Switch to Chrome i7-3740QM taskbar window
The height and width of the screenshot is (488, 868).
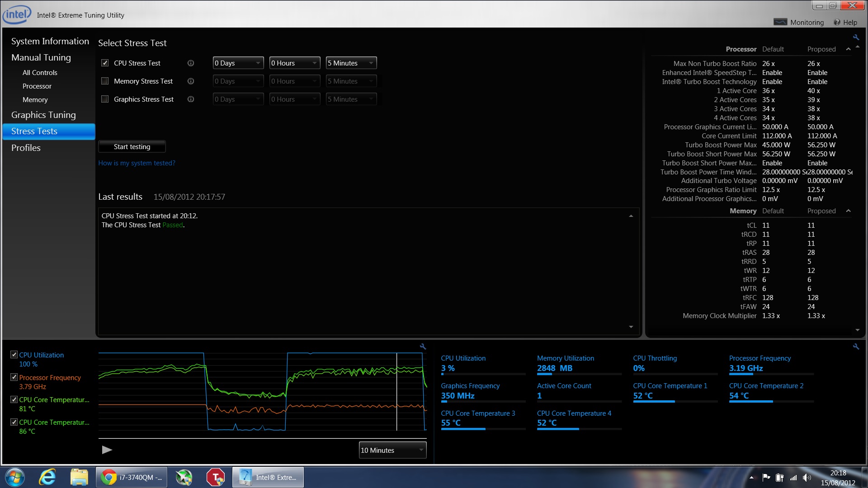[x=132, y=477]
